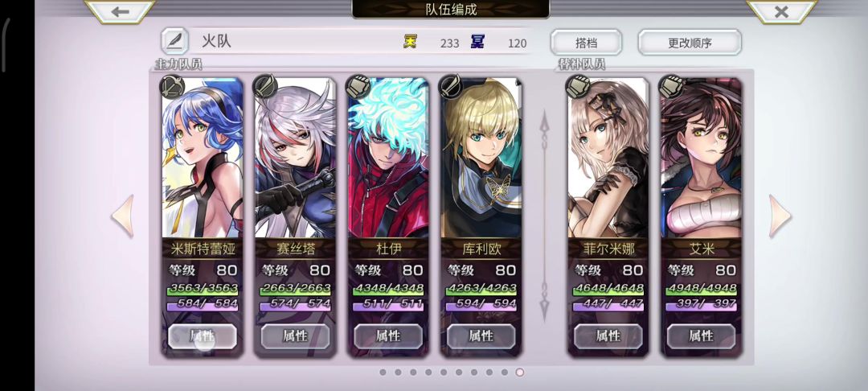Tap the back arrow icon
Screen dimensions: 868x391
(120, 11)
